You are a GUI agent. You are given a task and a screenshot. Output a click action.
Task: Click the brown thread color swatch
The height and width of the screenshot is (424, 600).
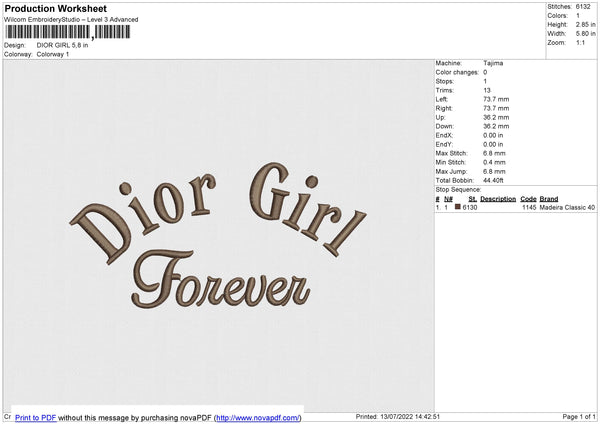(458, 207)
